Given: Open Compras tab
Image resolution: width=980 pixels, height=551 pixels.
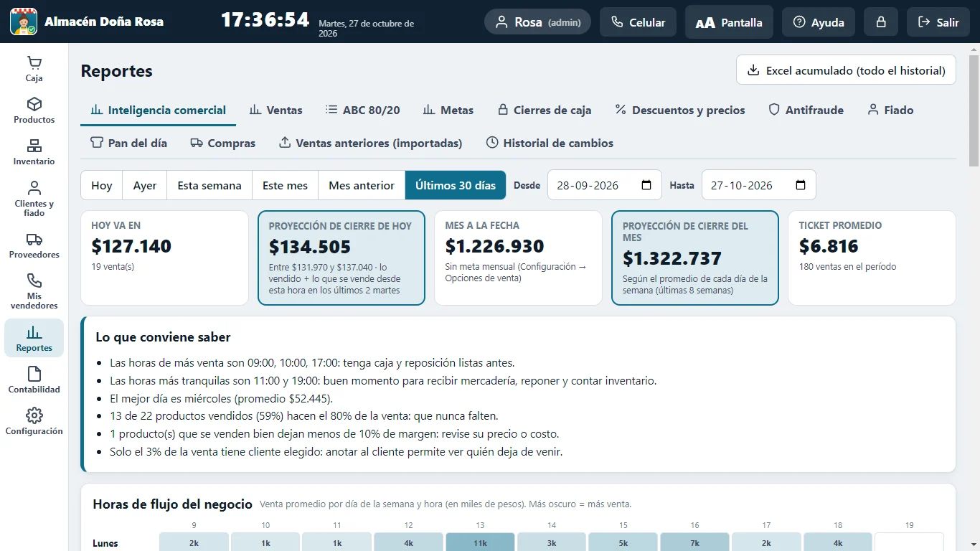Looking at the screenshot, I should [222, 143].
